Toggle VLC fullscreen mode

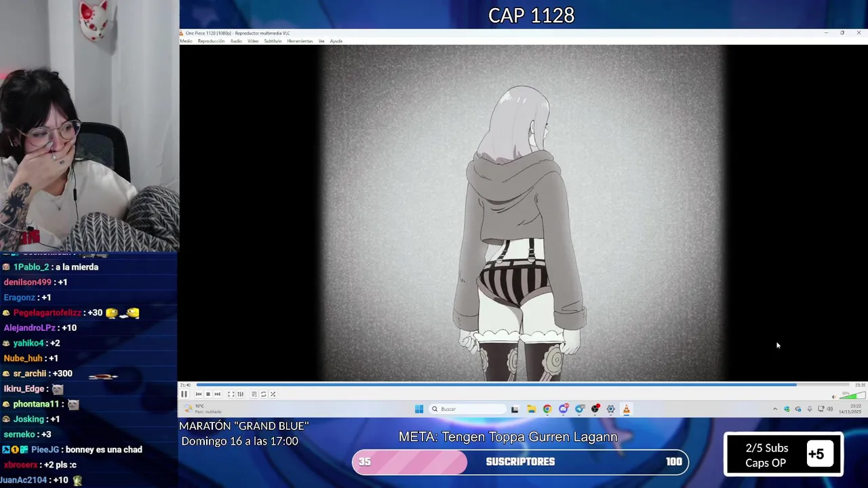click(x=231, y=394)
